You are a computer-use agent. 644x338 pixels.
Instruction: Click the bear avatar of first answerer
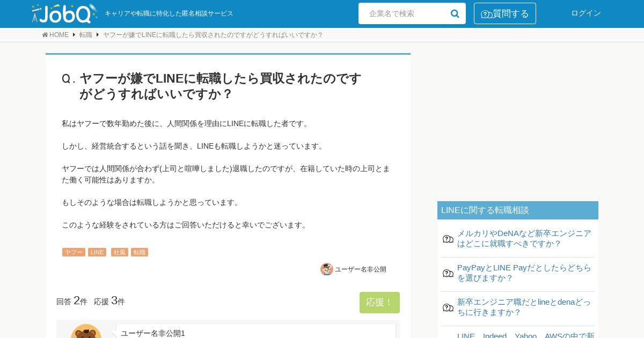[x=86, y=332]
